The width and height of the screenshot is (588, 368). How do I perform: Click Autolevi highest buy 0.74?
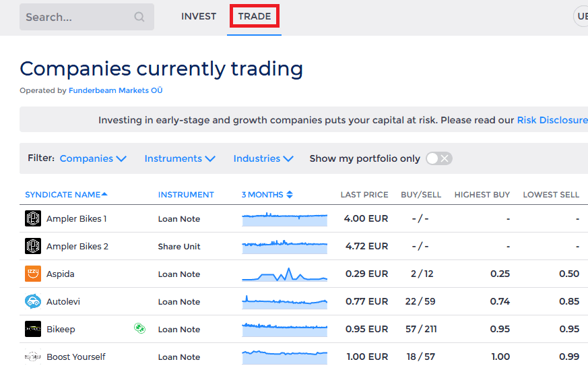click(x=500, y=301)
